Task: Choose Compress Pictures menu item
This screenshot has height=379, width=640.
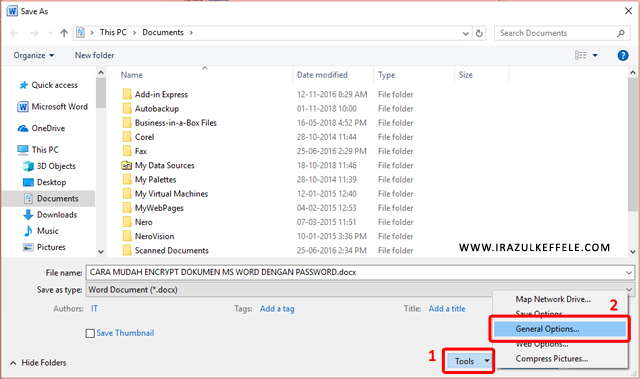Action: tap(551, 359)
